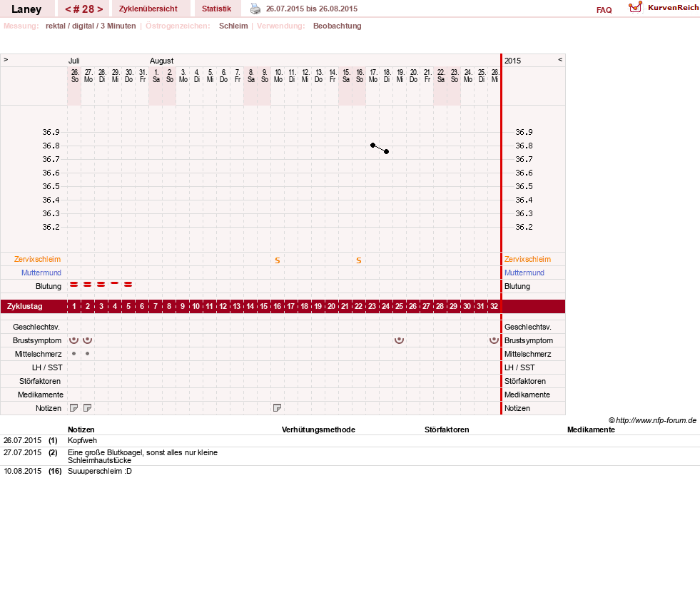Collapse chart using the right < arrow
The width and height of the screenshot is (700, 610).
[560, 59]
